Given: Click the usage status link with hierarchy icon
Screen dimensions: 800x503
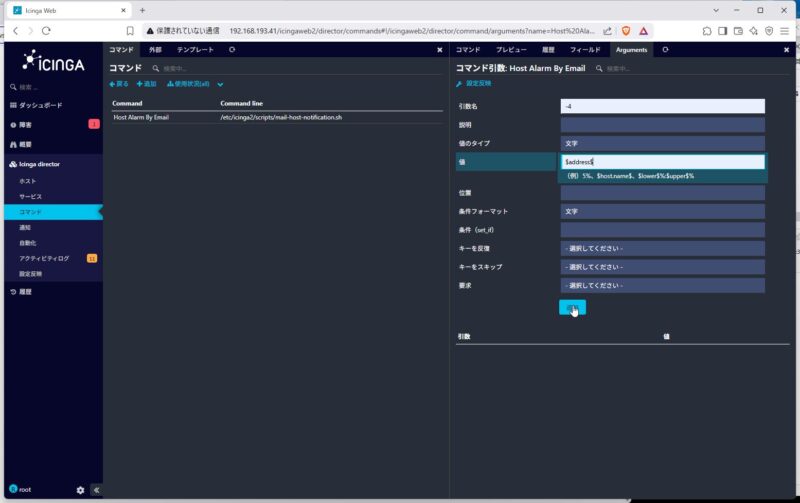Looking at the screenshot, I should click(x=188, y=84).
